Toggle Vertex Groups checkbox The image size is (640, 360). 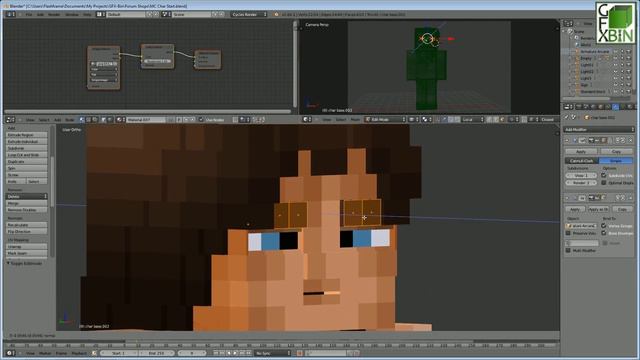(x=604, y=226)
